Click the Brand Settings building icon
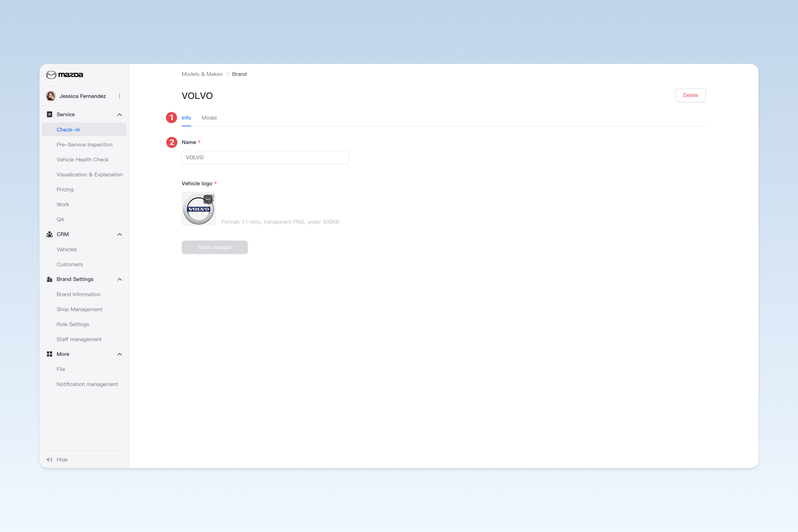The width and height of the screenshot is (798, 532). (x=49, y=279)
